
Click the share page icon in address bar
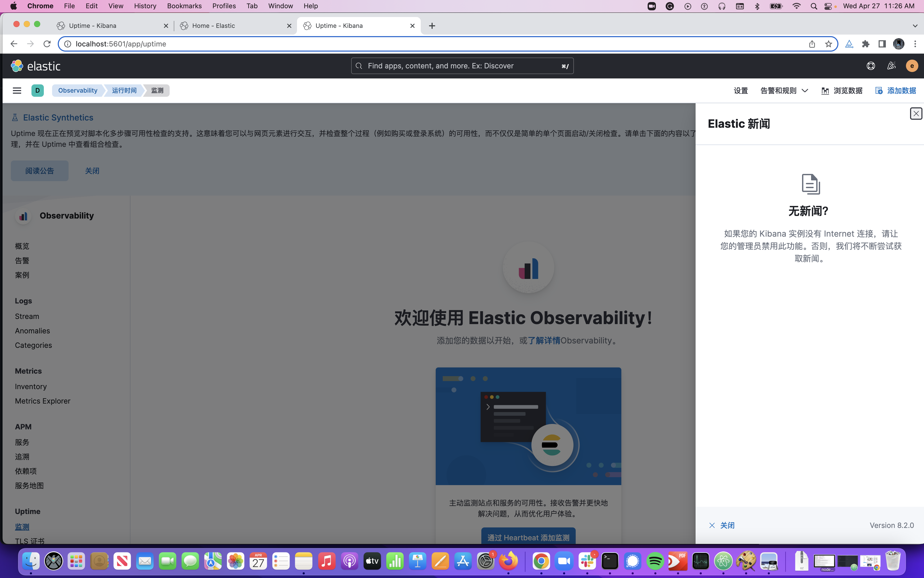(812, 44)
